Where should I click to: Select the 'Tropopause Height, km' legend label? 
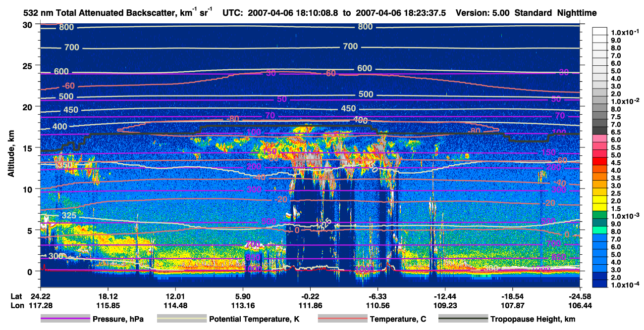[x=533, y=320]
